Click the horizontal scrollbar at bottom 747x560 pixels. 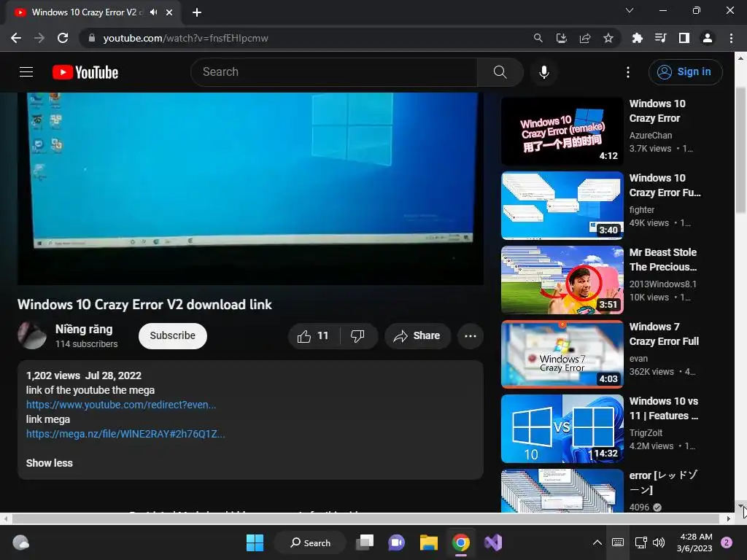pyautogui.click(x=365, y=518)
